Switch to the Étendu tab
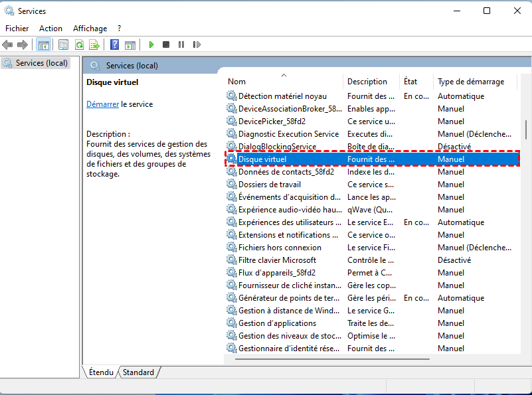532x395 pixels. coord(101,372)
